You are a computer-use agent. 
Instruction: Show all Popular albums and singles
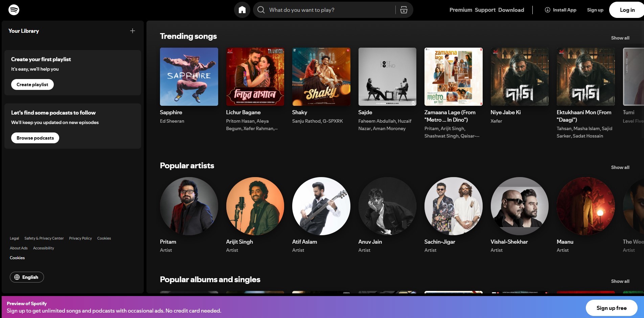620,281
